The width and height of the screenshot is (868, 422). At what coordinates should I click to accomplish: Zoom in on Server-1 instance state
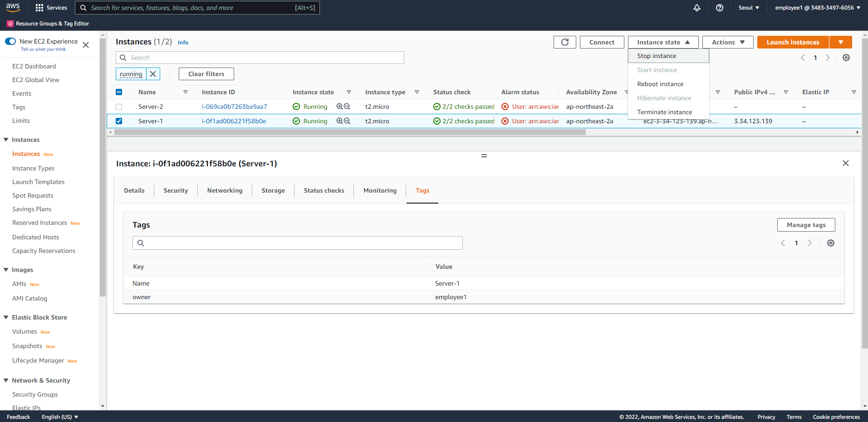(339, 121)
